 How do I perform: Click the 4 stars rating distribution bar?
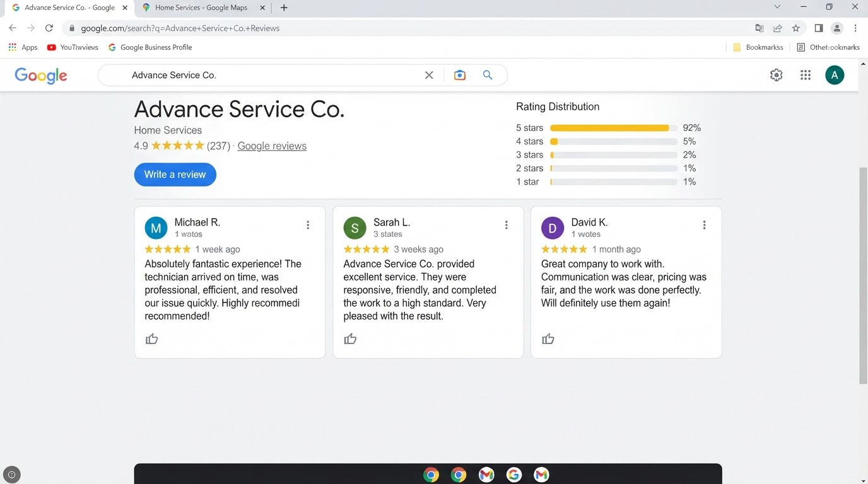click(x=613, y=142)
